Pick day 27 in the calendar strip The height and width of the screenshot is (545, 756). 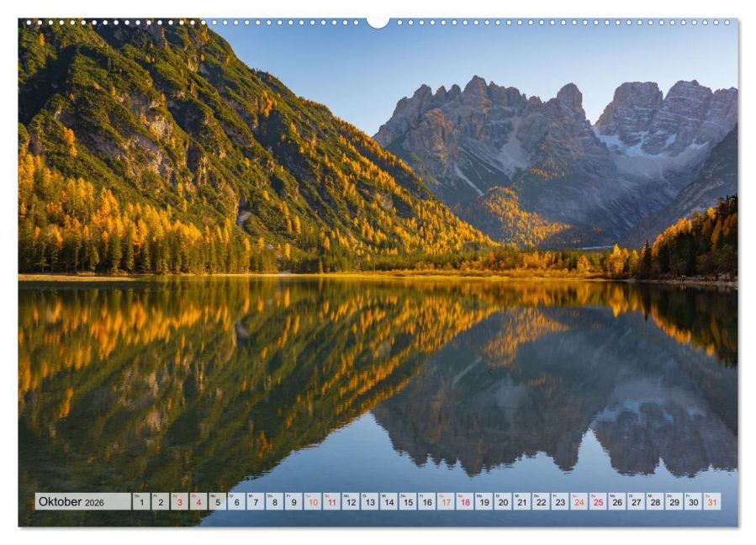637,501
